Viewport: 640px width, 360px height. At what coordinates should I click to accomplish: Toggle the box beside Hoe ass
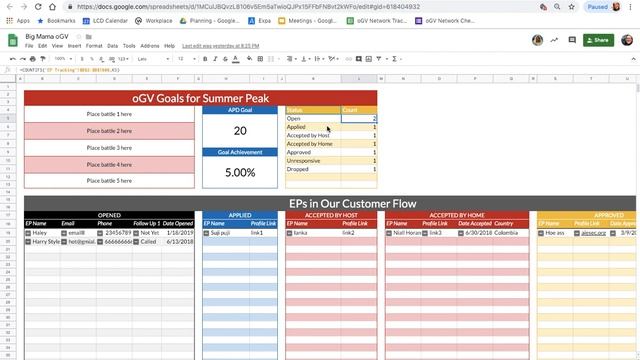coord(541,233)
